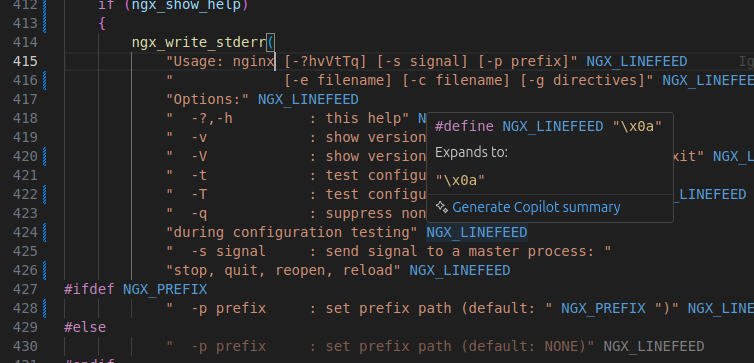Viewport: 754px width, 363px height.
Task: Click the #else preprocessor directive
Action: (x=85, y=327)
